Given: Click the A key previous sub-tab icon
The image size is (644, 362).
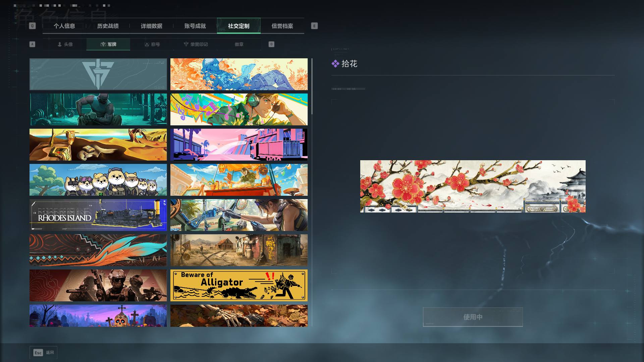Looking at the screenshot, I should click(32, 44).
